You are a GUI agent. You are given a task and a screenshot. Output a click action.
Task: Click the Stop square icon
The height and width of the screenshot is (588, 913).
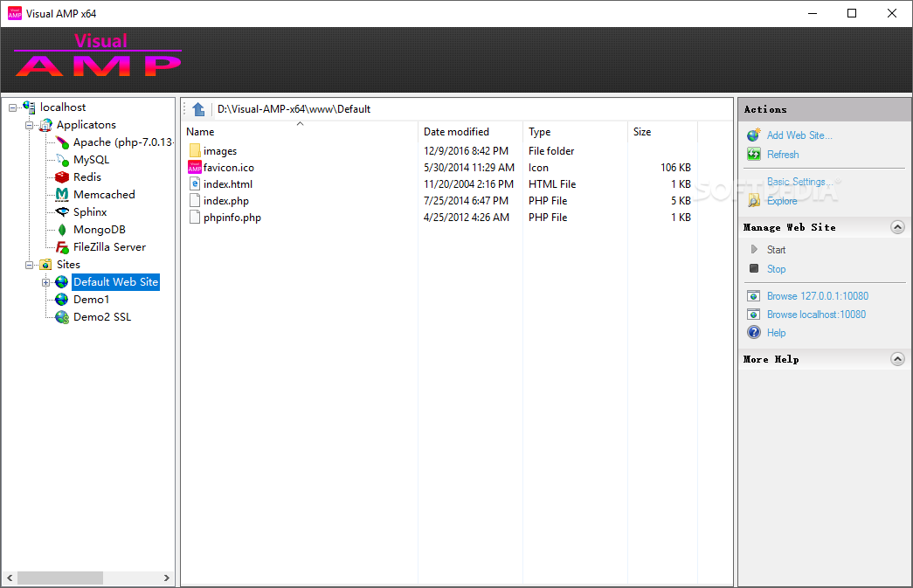click(x=754, y=268)
